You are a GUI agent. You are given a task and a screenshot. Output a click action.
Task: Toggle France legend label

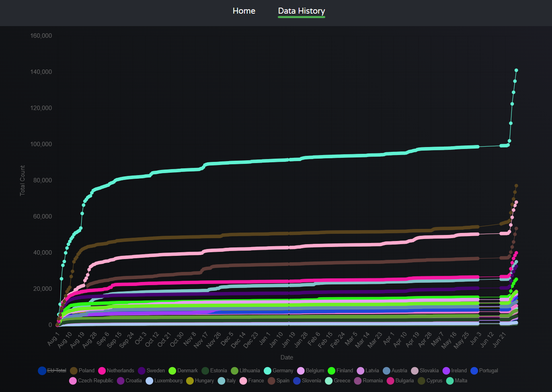256,380
